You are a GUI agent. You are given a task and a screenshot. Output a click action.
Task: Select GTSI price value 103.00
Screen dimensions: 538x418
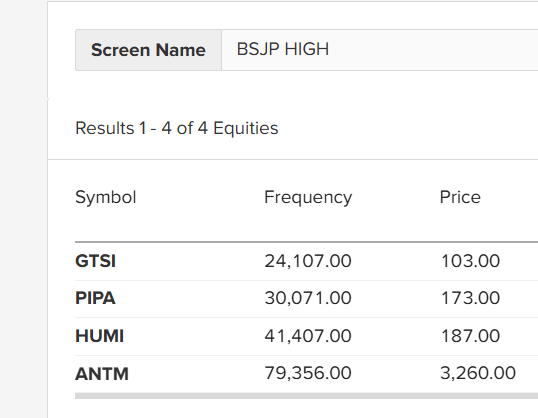[470, 261]
